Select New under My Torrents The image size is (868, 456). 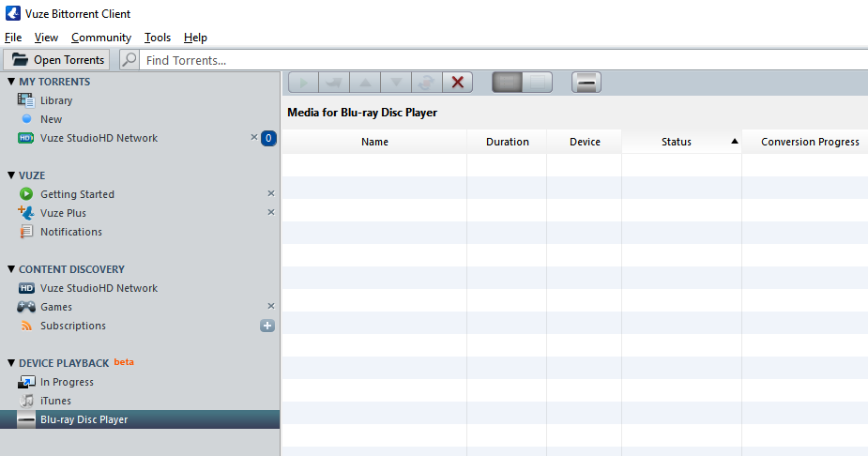[51, 119]
